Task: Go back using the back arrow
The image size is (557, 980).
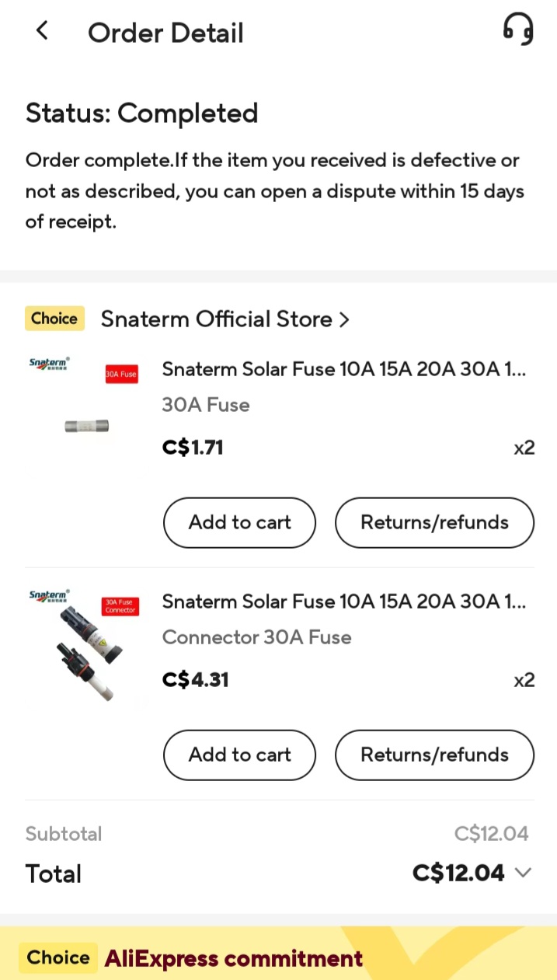Action: pyautogui.click(x=42, y=32)
